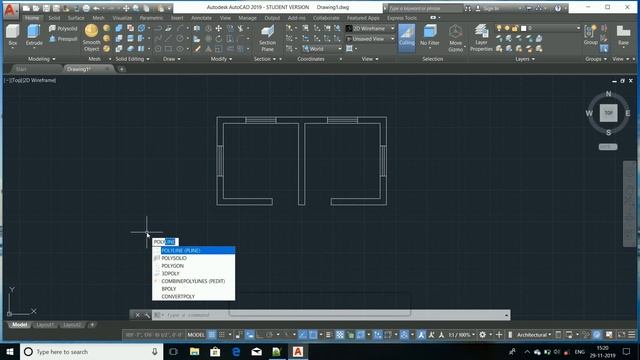640x360 pixels.
Task: Switch to the Visualize ribbon tab
Action: [122, 18]
